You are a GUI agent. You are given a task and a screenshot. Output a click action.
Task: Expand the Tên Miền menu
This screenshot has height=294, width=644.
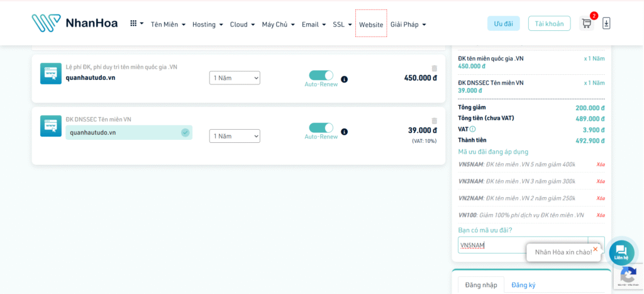tap(168, 25)
